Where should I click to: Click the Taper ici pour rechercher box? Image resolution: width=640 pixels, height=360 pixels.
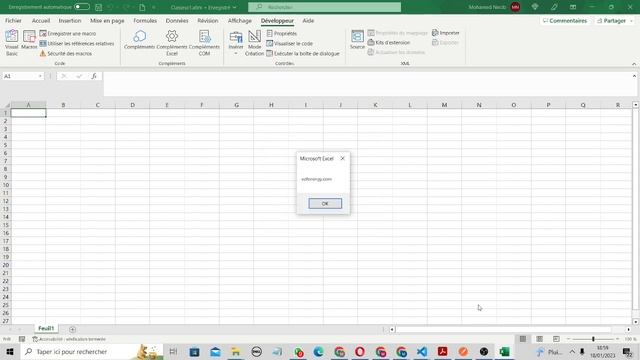pos(92,351)
